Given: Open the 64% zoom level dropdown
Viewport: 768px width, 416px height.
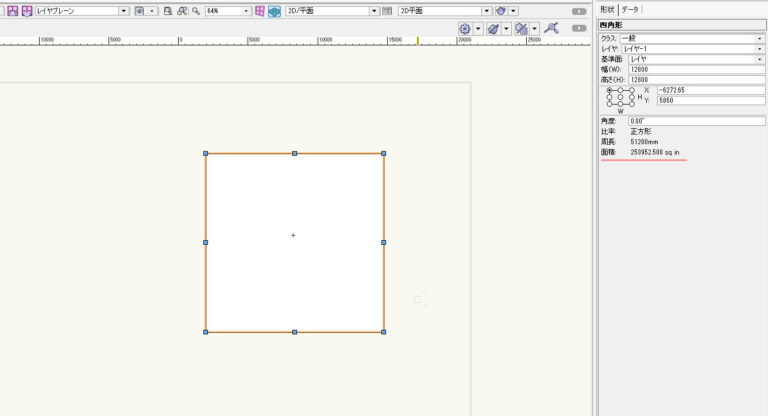Looking at the screenshot, I should (x=245, y=10).
